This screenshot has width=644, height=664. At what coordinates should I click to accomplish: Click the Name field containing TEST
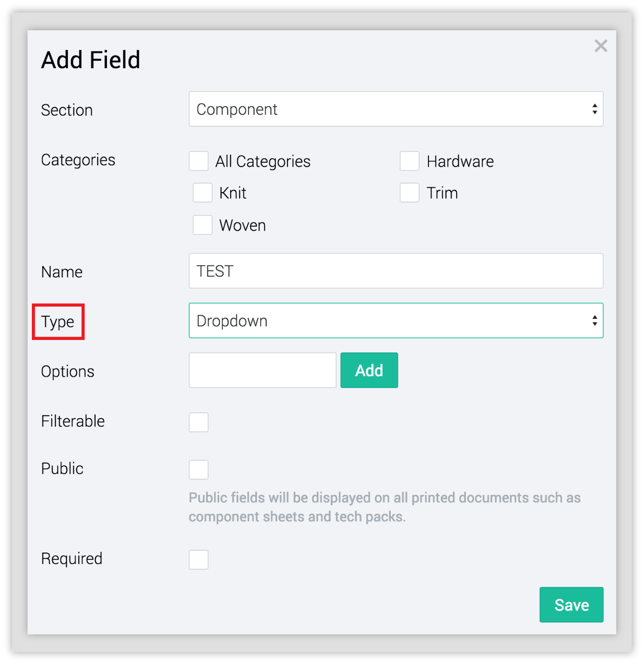396,271
